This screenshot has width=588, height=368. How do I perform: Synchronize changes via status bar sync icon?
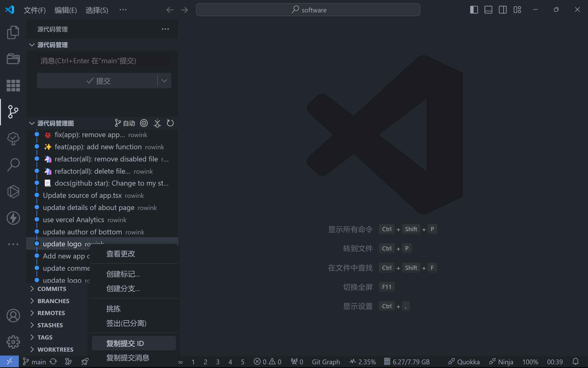(53, 362)
